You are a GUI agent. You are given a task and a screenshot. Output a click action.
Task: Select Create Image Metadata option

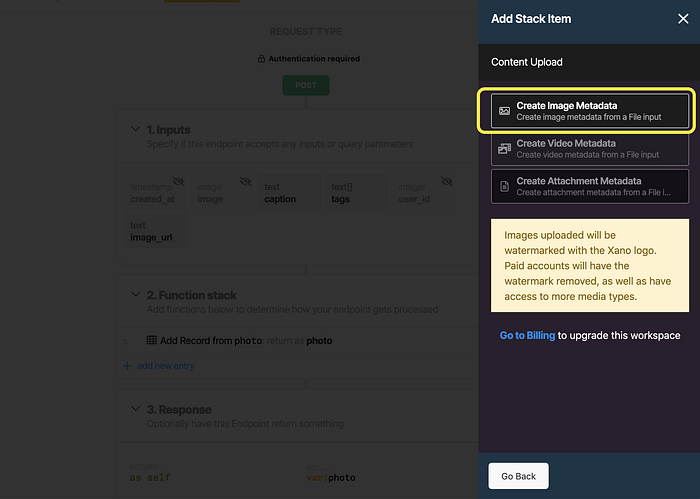coord(590,111)
